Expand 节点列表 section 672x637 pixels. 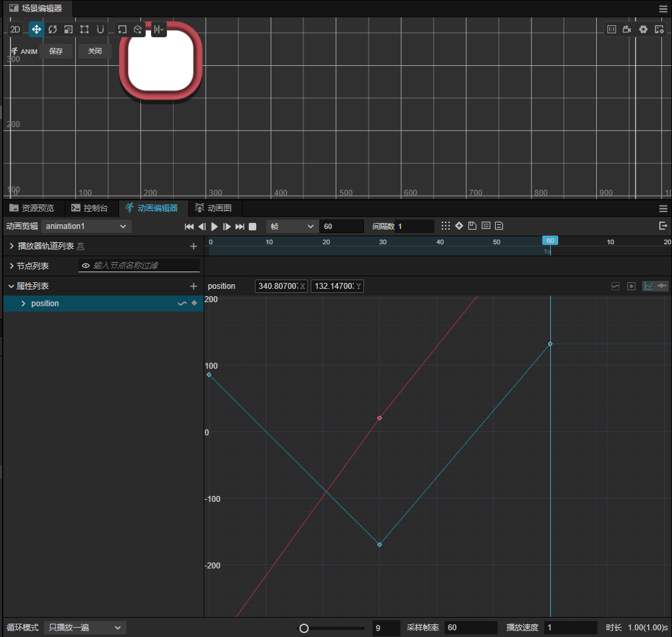[x=11, y=266]
